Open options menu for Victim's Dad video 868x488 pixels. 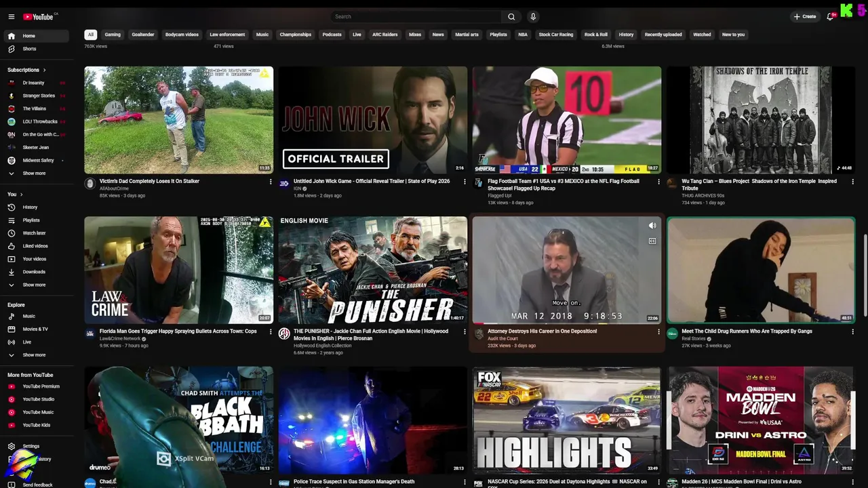coord(271,182)
